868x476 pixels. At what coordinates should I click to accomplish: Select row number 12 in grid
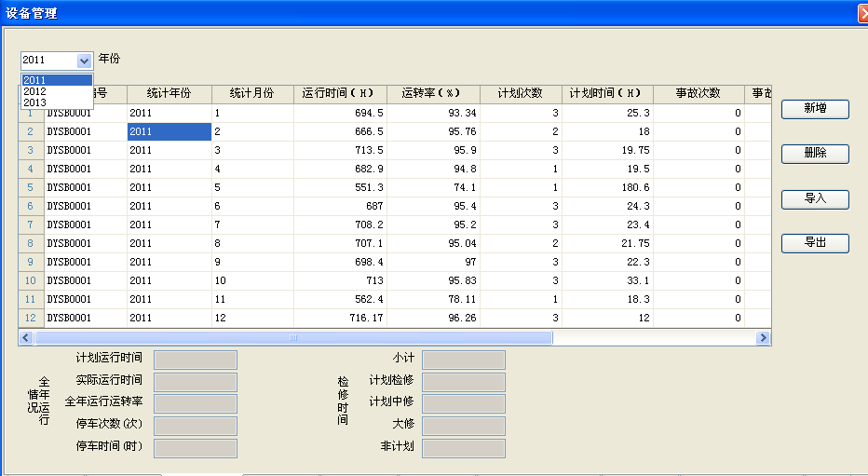pos(30,318)
